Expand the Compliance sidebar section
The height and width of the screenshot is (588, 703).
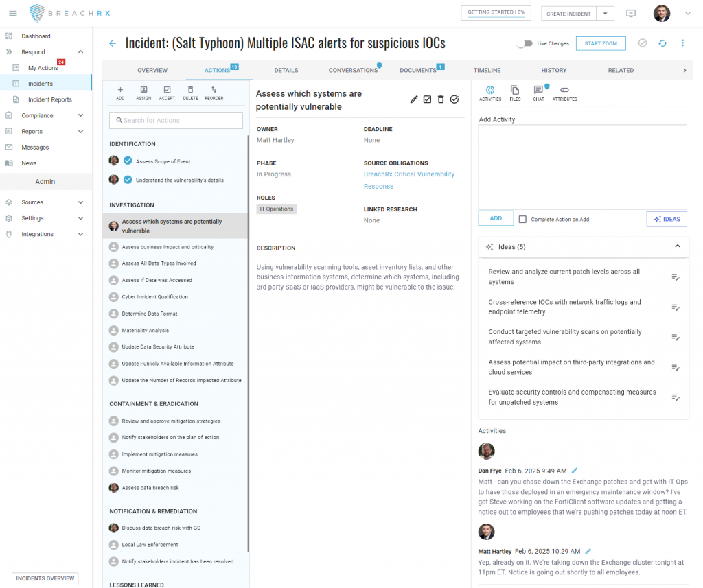[81, 115]
